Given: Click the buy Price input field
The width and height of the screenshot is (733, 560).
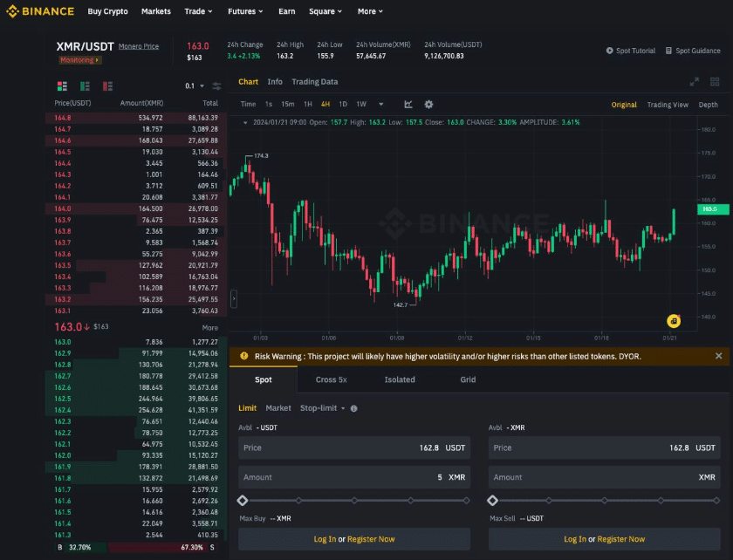Looking at the screenshot, I should (354, 447).
